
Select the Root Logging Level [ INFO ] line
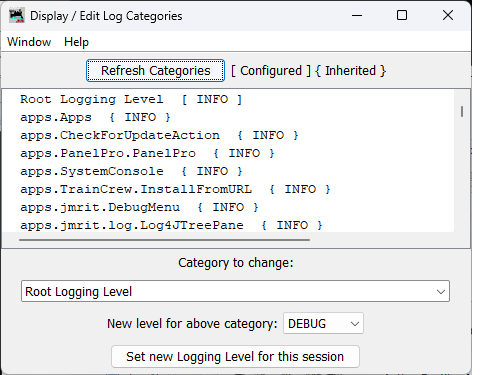(131, 99)
